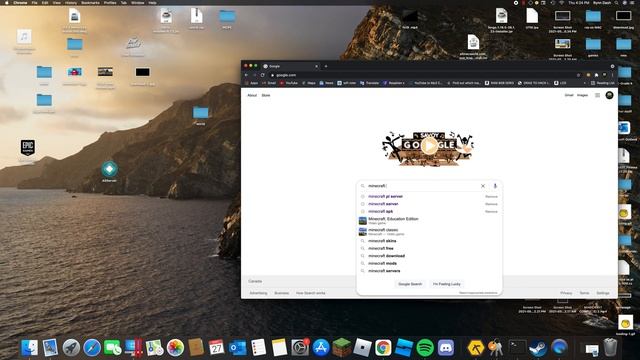Open the Images link
The image size is (640, 360).
click(582, 95)
